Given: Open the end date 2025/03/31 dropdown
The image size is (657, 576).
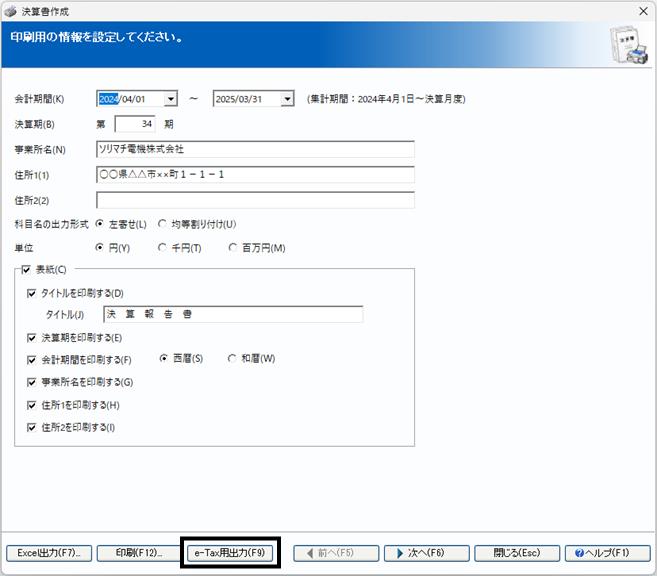Looking at the screenshot, I should 287,99.
